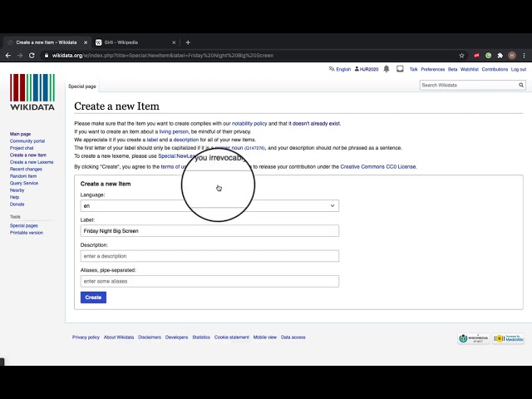The width and height of the screenshot is (532, 399).
Task: Open the red browser extension icon
Action: coord(476,56)
